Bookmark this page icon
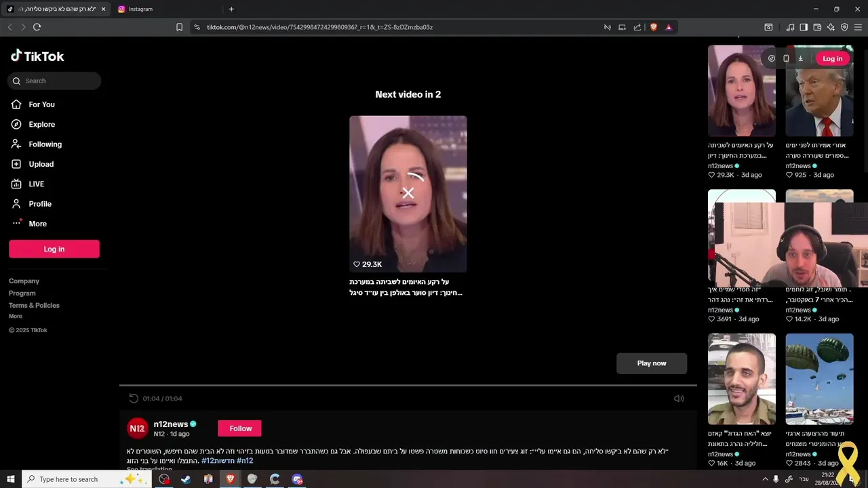This screenshot has height=488, width=868. [179, 27]
